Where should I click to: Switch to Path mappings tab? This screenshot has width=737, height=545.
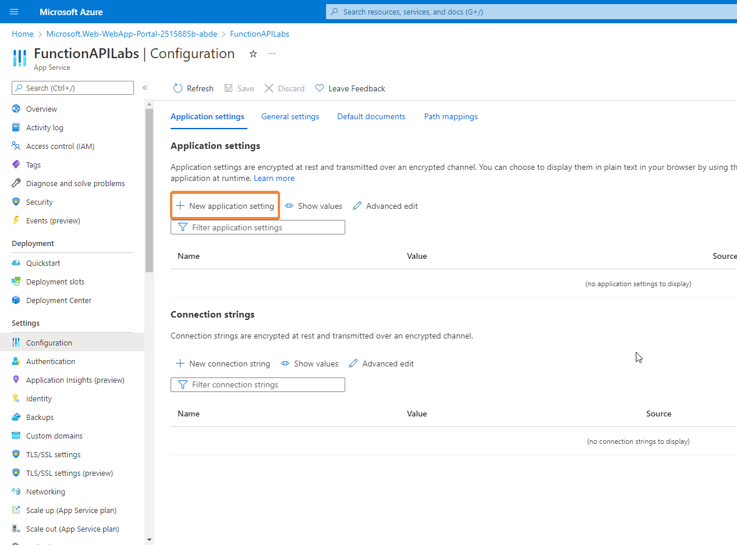(x=450, y=117)
